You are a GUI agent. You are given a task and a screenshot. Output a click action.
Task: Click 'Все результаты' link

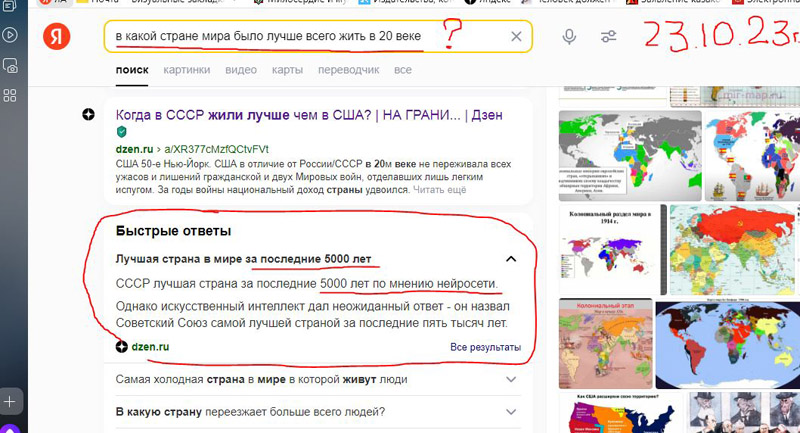[x=485, y=347]
